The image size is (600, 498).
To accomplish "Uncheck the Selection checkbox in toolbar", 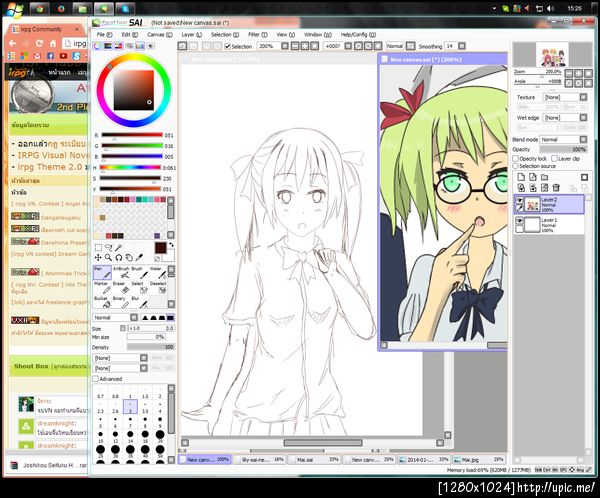I will (228, 46).
